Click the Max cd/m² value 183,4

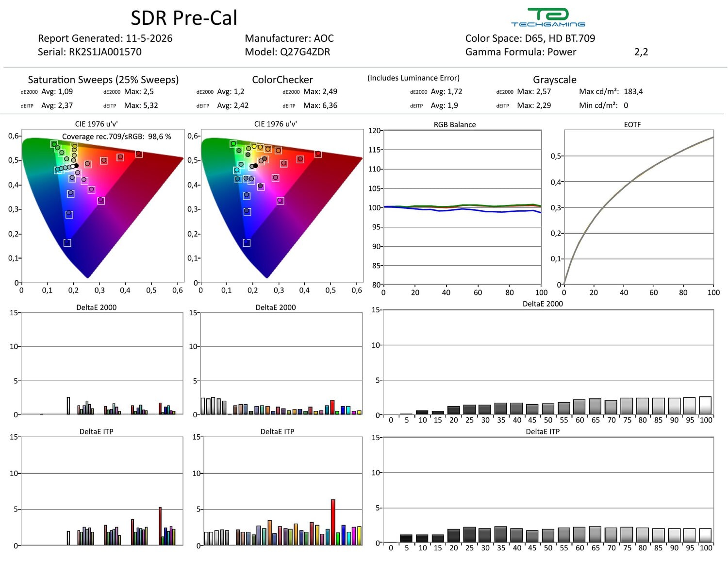633,91
